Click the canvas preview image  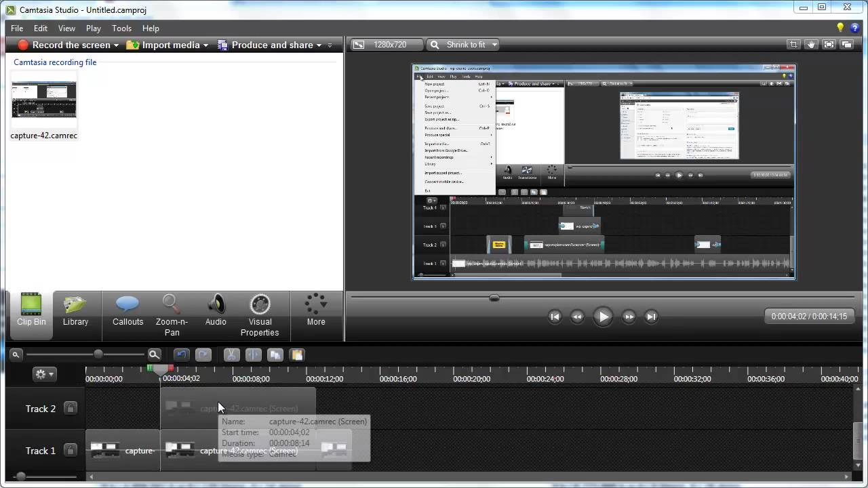[x=604, y=171]
